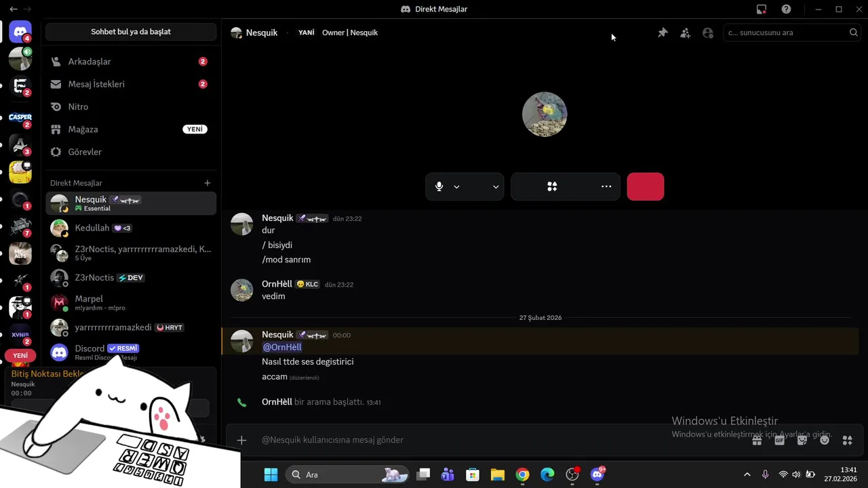The image size is (868, 488).
Task: Open the emoji picker
Action: (825, 440)
